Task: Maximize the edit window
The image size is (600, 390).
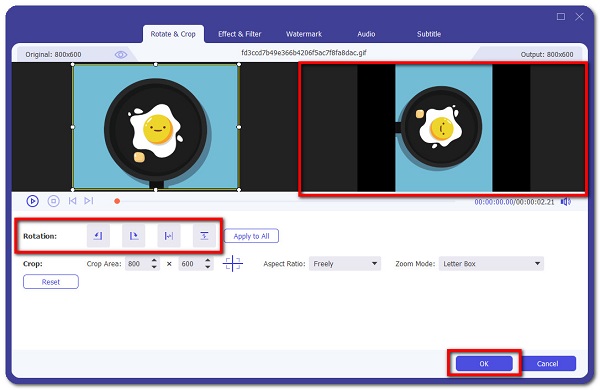Action: click(561, 16)
